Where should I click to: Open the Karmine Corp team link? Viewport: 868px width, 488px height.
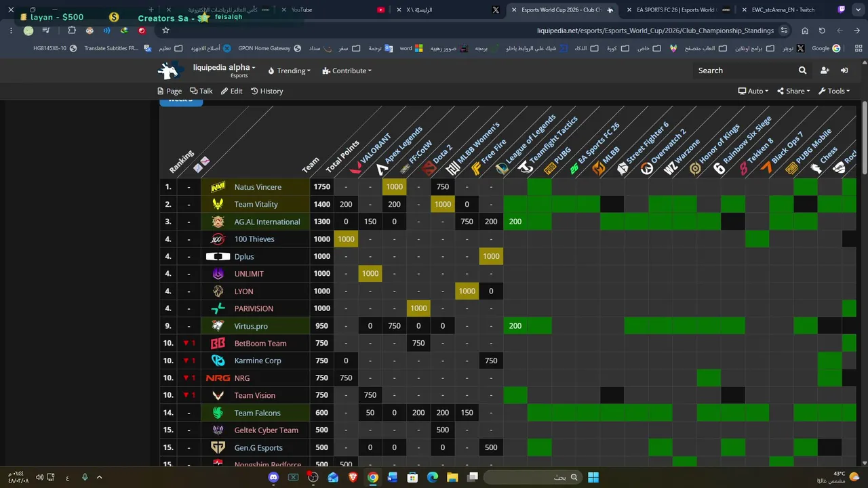[x=258, y=361]
